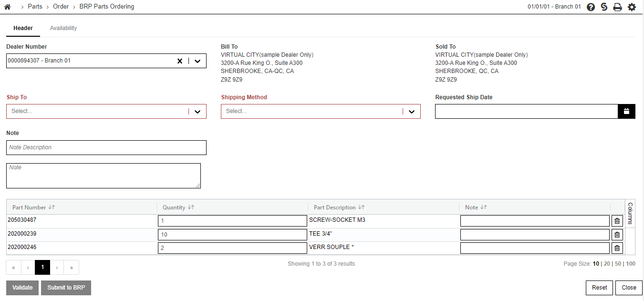The height and width of the screenshot is (301, 644).
Task: Open settings gear icon
Action: click(632, 7)
